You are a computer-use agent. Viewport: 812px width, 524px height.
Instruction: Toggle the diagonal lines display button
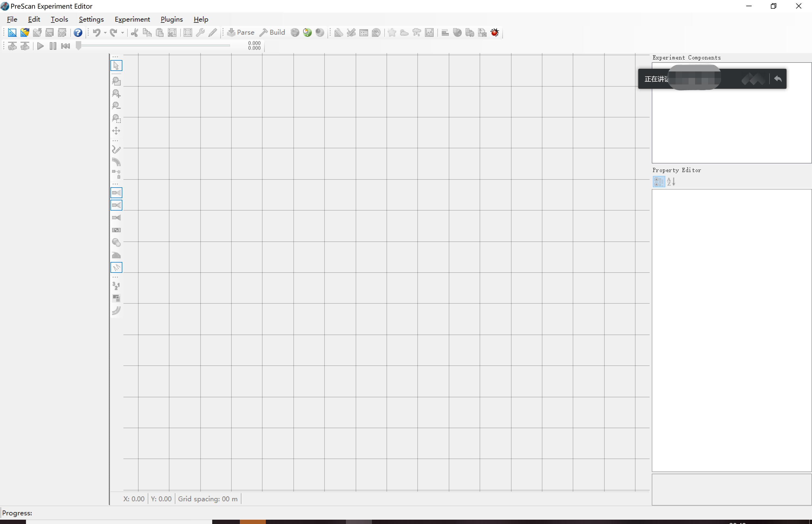point(116,267)
